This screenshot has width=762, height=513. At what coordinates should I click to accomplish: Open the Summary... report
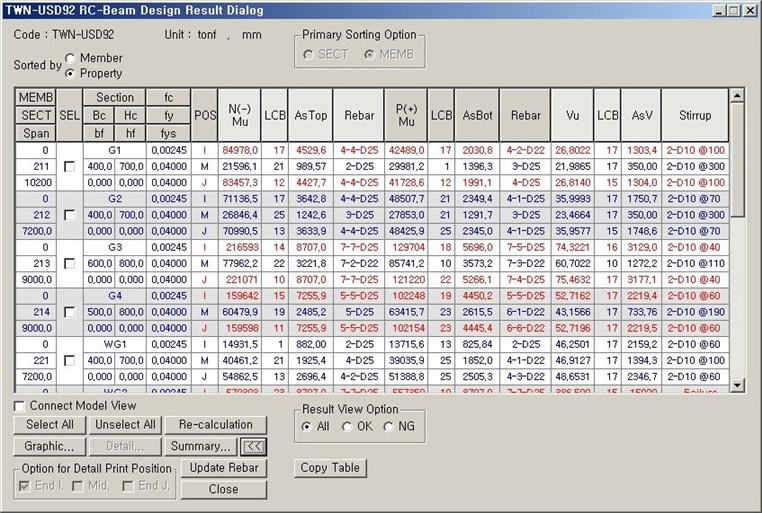tap(201, 446)
